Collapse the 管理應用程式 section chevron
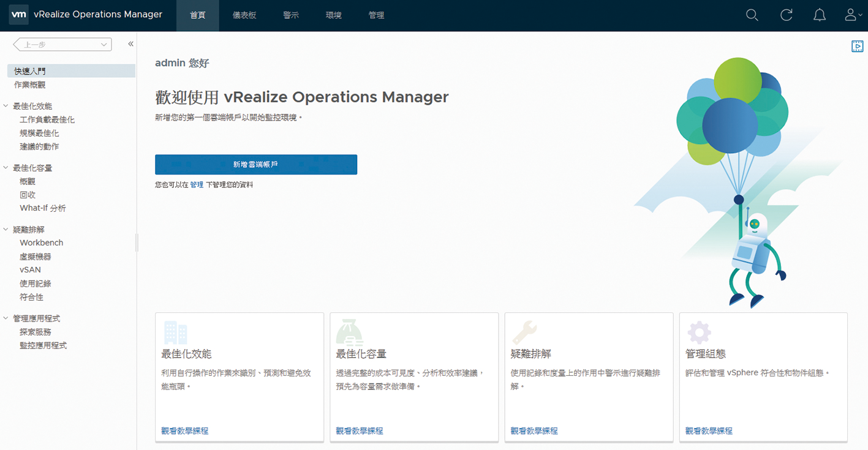Image resolution: width=868 pixels, height=450 pixels. click(x=6, y=318)
